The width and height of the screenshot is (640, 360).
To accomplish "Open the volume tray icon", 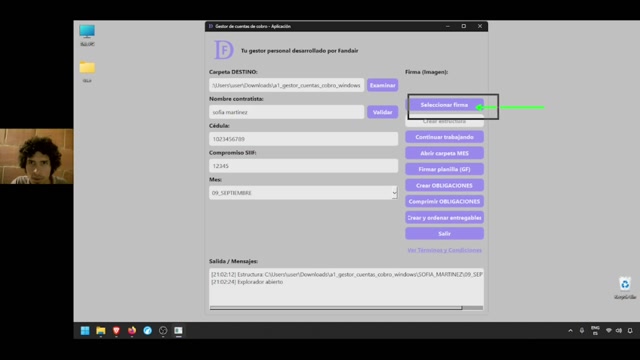I will 619,331.
